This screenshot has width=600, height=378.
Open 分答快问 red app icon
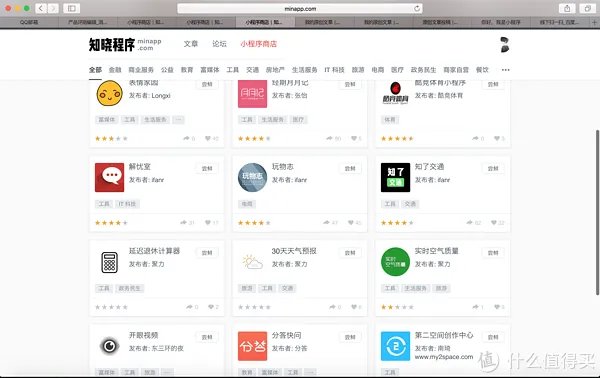pos(252,346)
